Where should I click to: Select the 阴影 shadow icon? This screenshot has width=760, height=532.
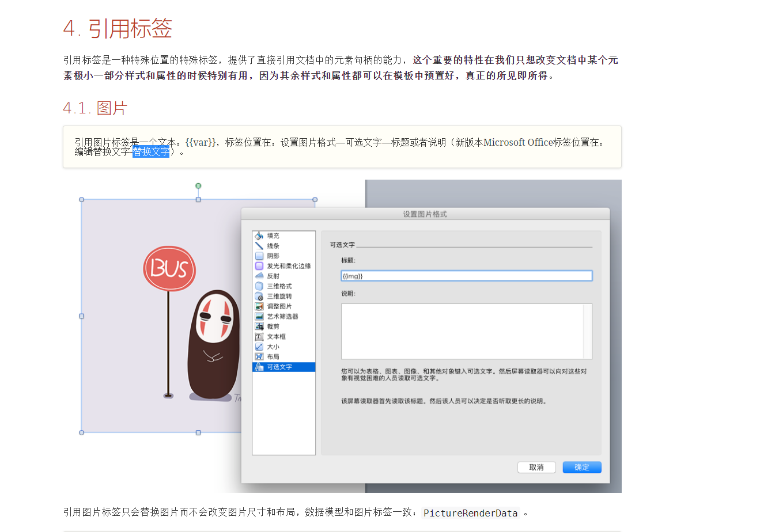(259, 256)
